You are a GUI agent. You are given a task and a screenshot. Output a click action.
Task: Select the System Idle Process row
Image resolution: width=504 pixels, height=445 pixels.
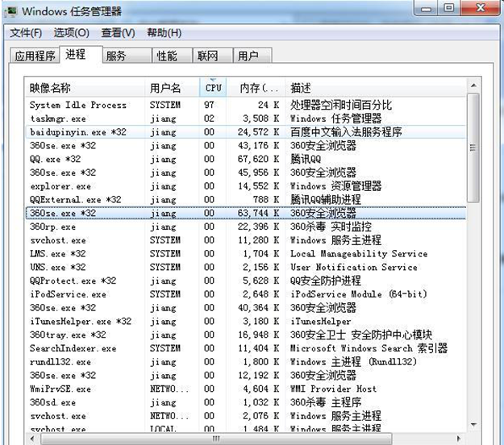pos(246,105)
